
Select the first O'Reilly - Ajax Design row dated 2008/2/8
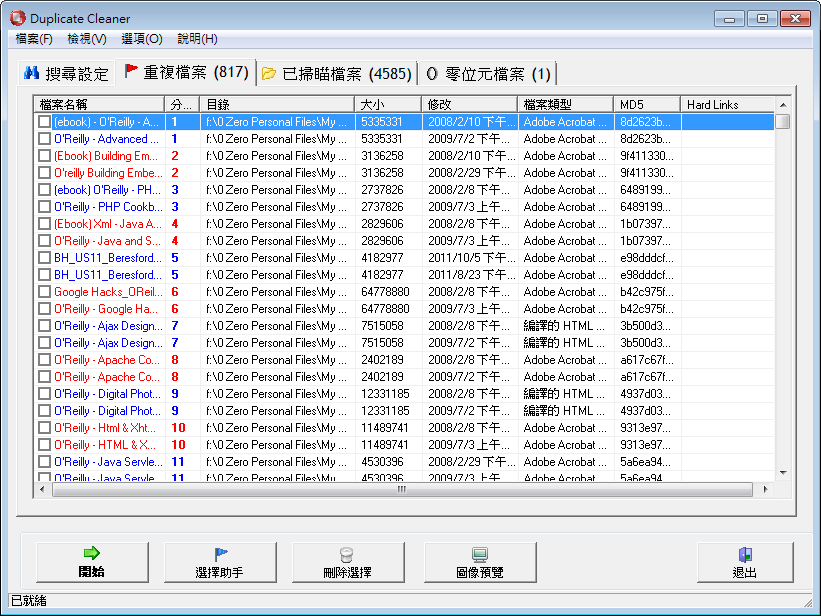click(x=404, y=326)
